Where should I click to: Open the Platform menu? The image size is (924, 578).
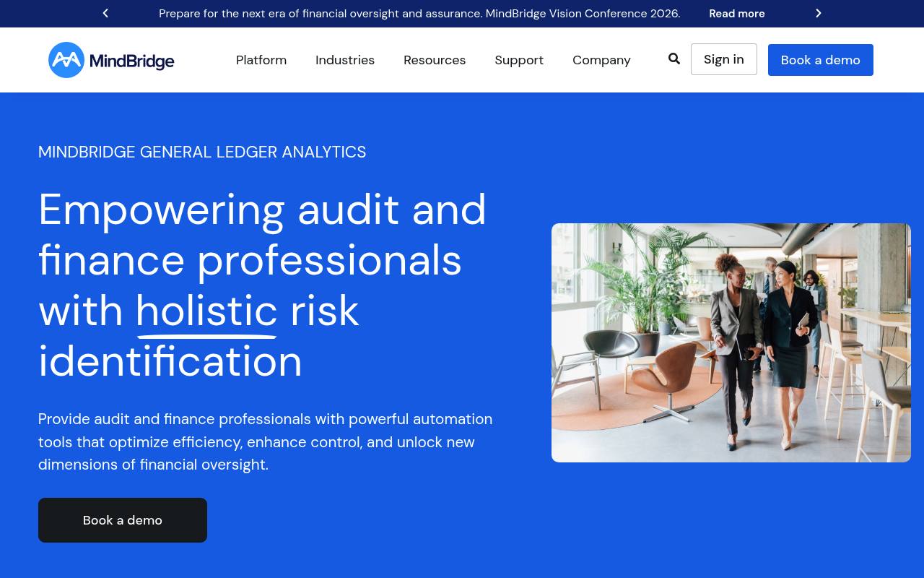[x=261, y=60]
